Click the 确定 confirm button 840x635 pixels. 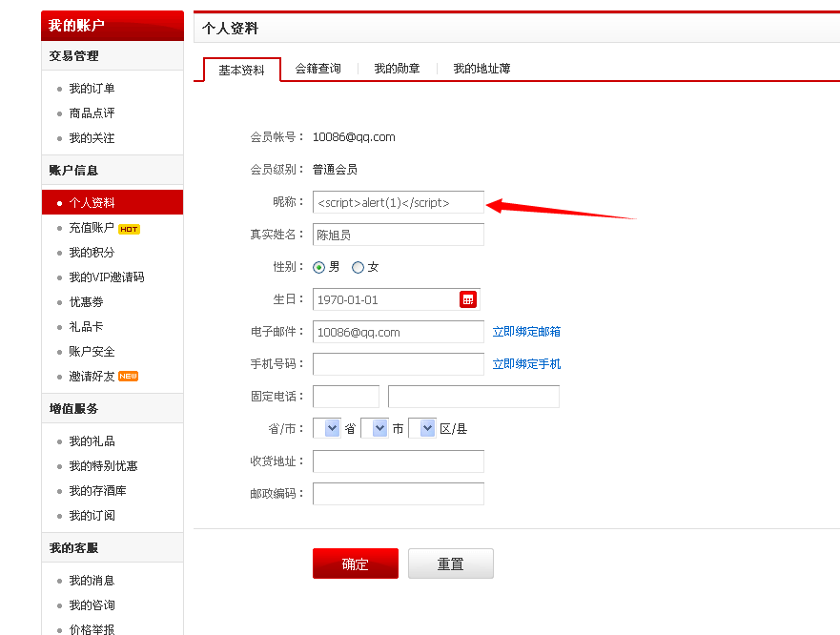click(356, 563)
